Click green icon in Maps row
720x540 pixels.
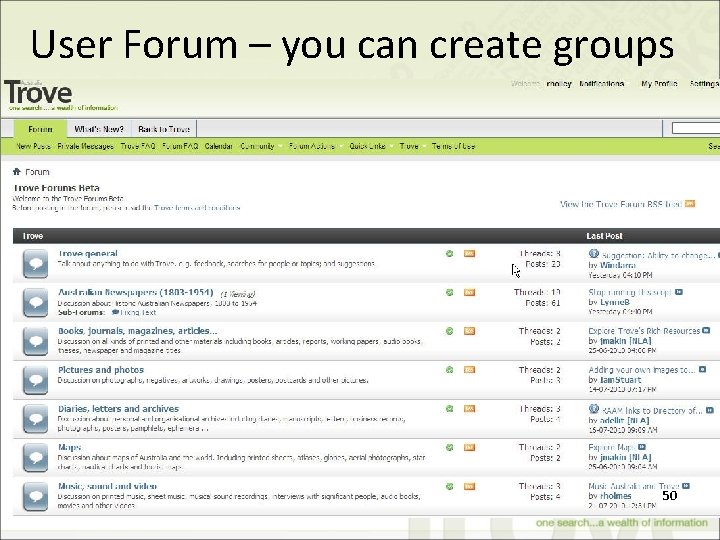(x=450, y=447)
